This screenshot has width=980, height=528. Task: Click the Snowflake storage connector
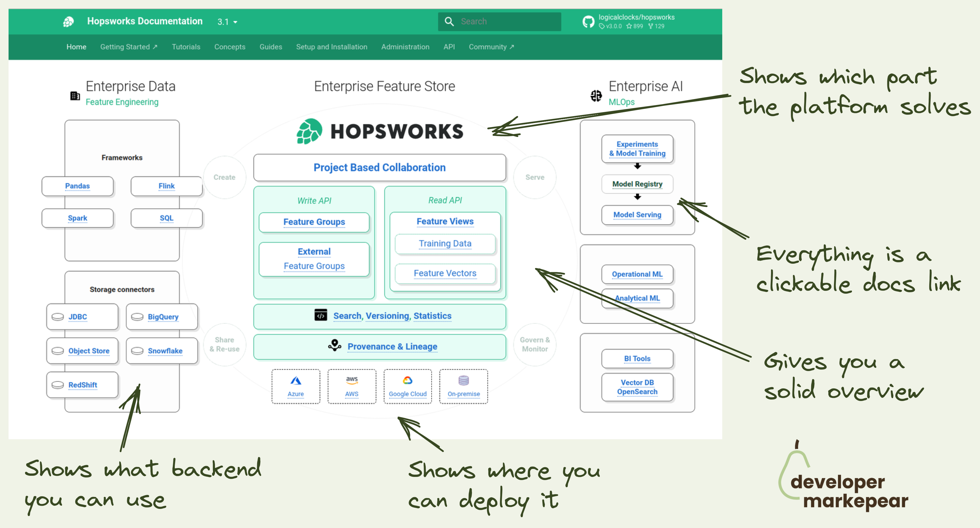(165, 350)
